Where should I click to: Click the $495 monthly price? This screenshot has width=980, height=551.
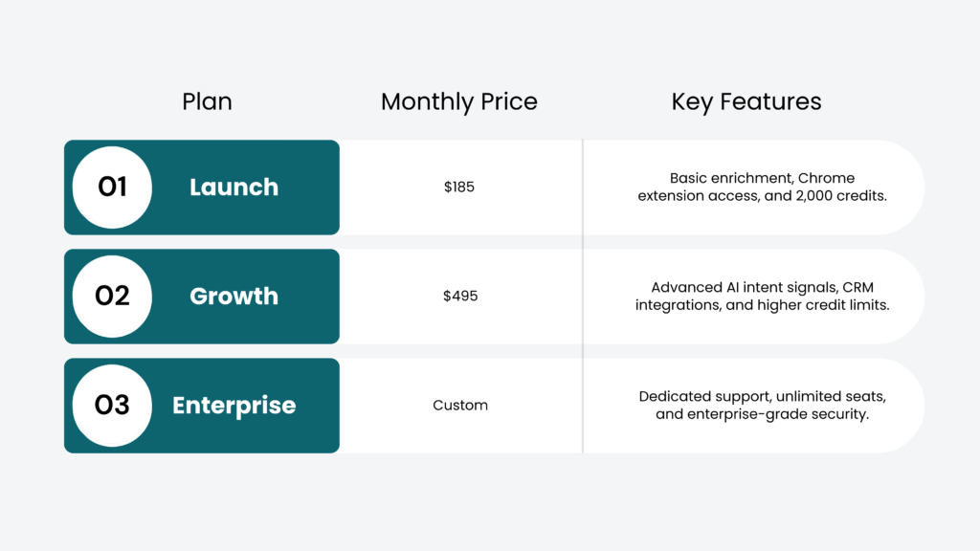pyautogui.click(x=459, y=297)
